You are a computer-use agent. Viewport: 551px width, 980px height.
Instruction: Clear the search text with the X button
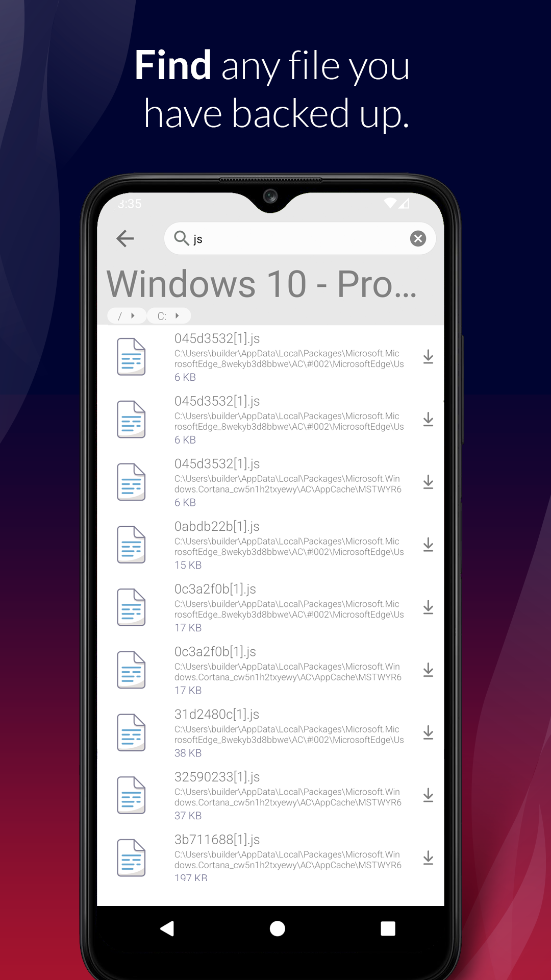coord(418,238)
